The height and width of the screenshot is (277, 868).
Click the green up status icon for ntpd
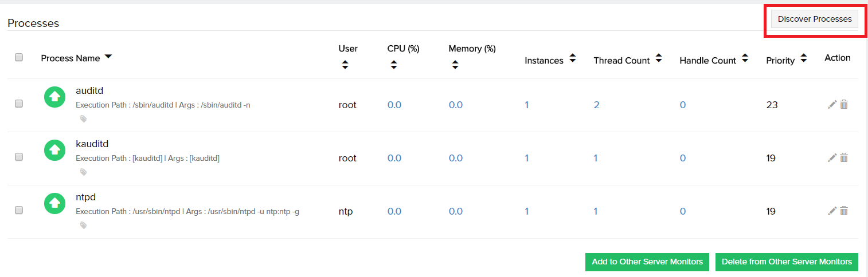tap(54, 204)
